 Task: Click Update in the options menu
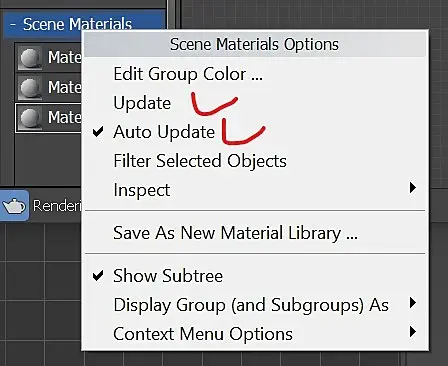(x=142, y=103)
